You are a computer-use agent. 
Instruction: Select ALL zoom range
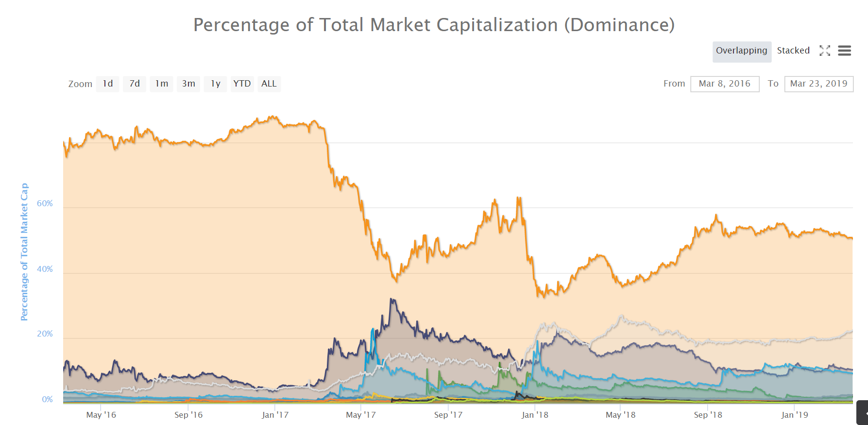click(x=269, y=84)
